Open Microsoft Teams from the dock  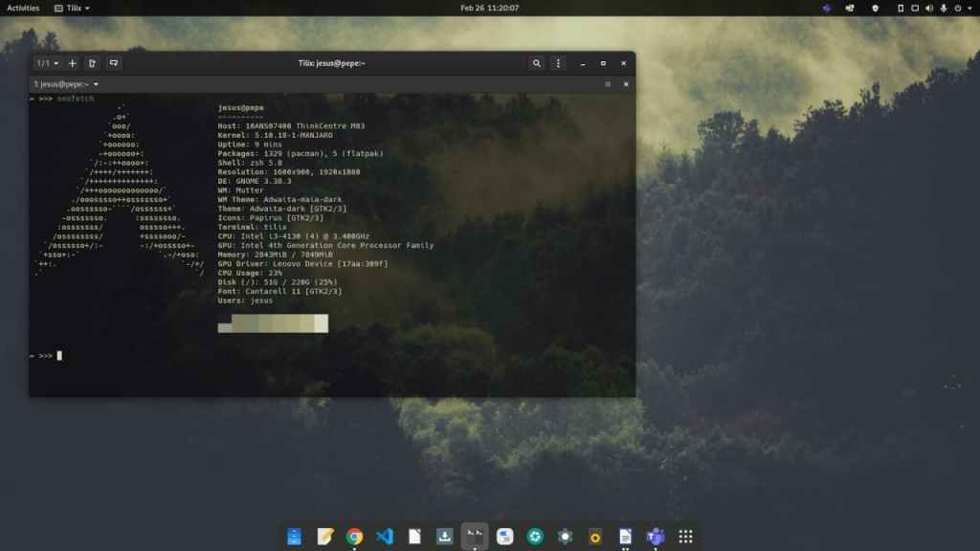(655, 537)
